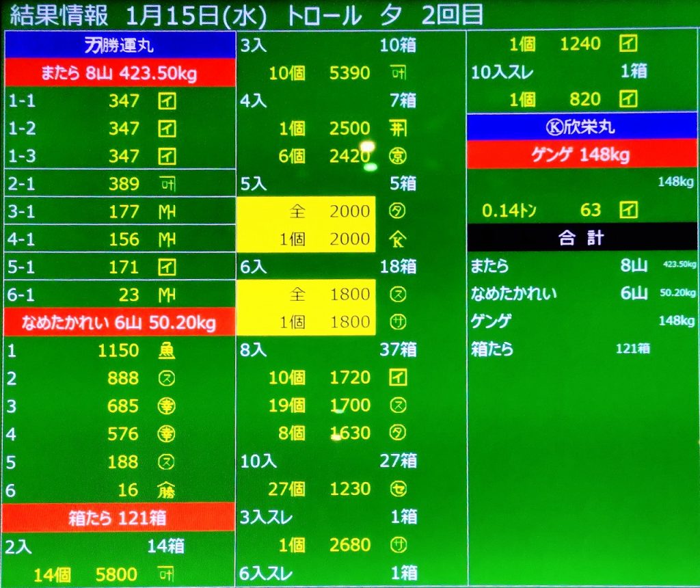Image resolution: width=700 pixels, height=588 pixels.
Task: Select the 2-1 row with price 389
Action: (x=120, y=183)
